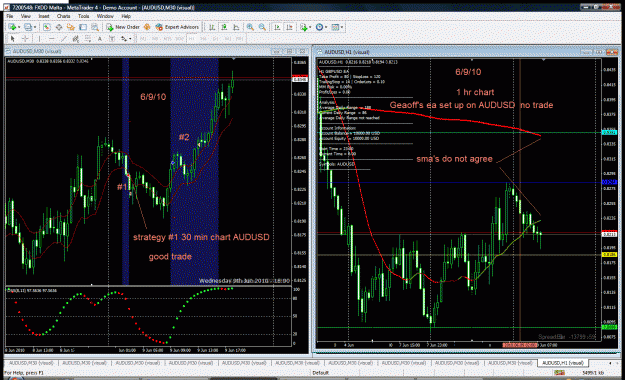Open the Templates icon
The height and width of the screenshot is (380, 625).
335,27
